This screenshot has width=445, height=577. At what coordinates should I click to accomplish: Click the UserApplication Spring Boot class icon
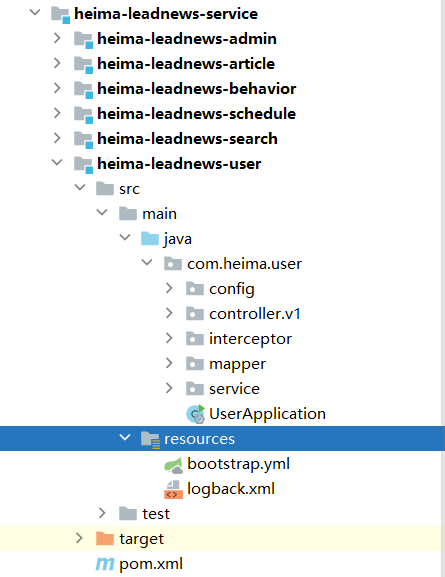[195, 414]
